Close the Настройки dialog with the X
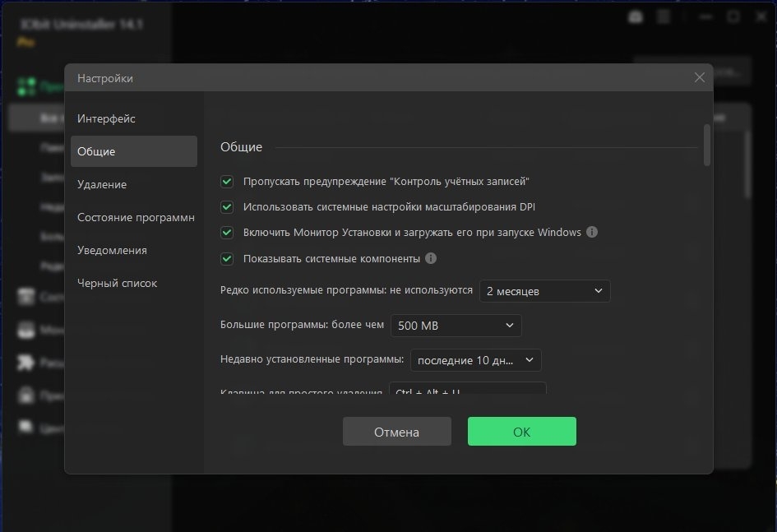 tap(699, 78)
